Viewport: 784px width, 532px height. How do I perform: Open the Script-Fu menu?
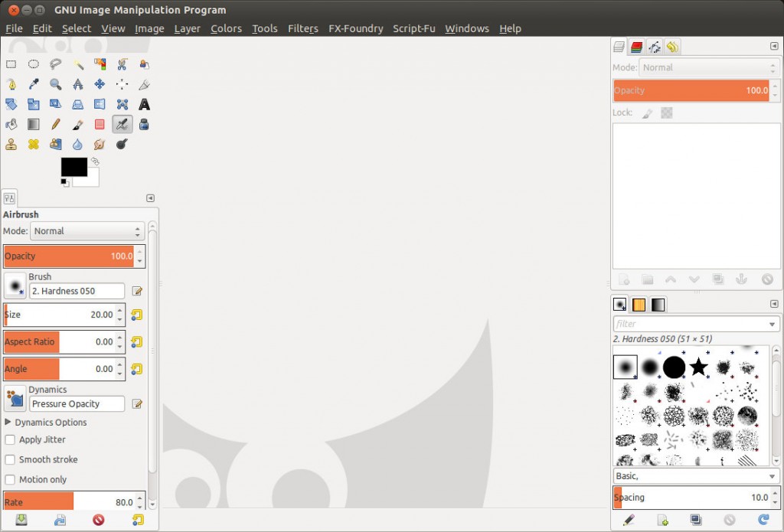click(x=414, y=28)
